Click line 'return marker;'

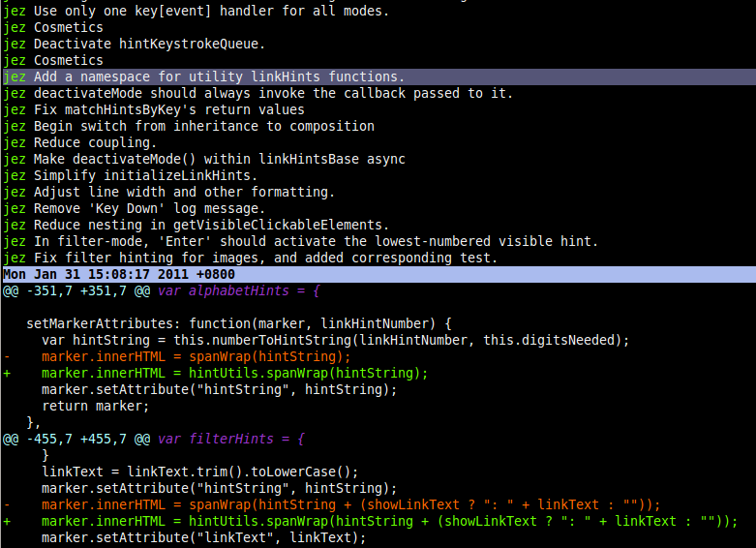tap(96, 406)
